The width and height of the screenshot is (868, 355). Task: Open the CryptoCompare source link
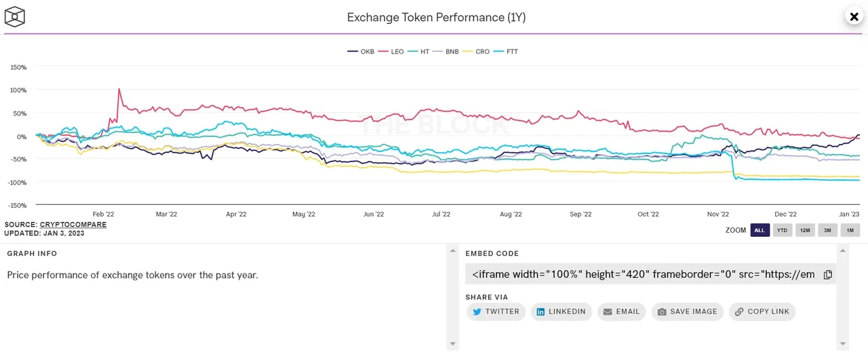[73, 225]
